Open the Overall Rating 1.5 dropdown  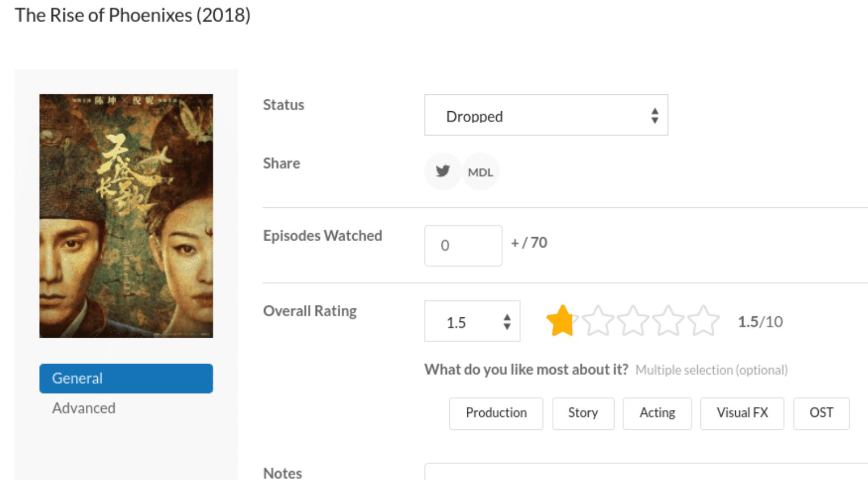pyautogui.click(x=472, y=321)
